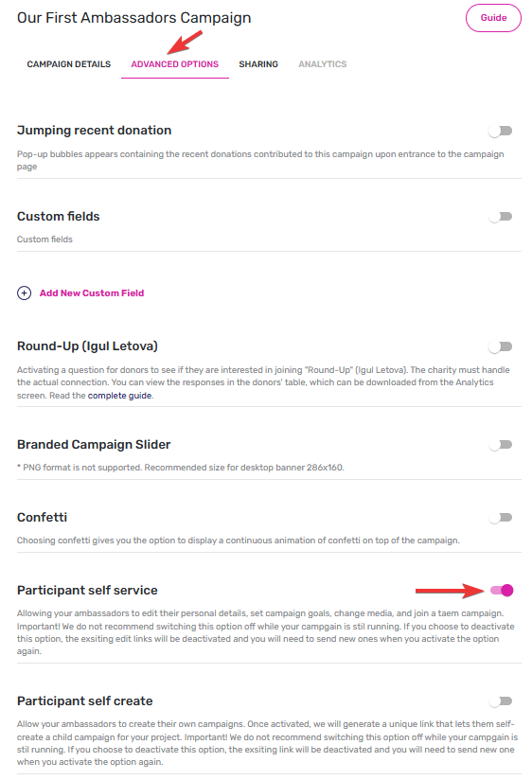Switch on the Confetti option
This screenshot has width=532, height=780.
(x=500, y=518)
